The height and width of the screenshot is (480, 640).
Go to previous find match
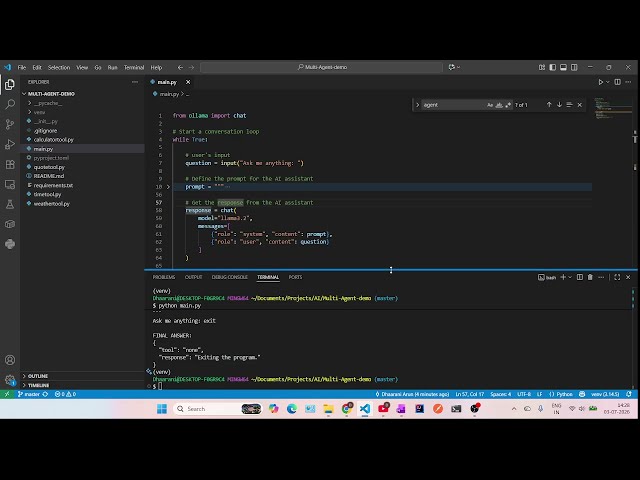[x=549, y=105]
